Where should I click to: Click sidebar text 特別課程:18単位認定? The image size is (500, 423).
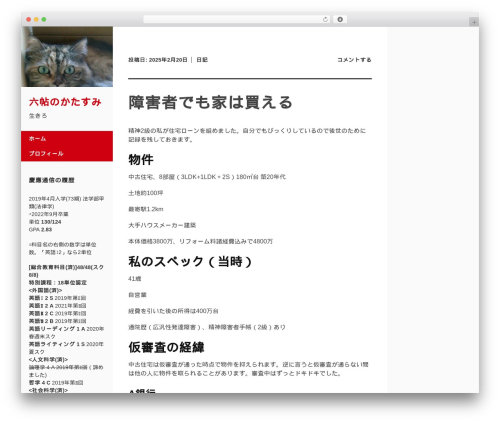[58, 282]
